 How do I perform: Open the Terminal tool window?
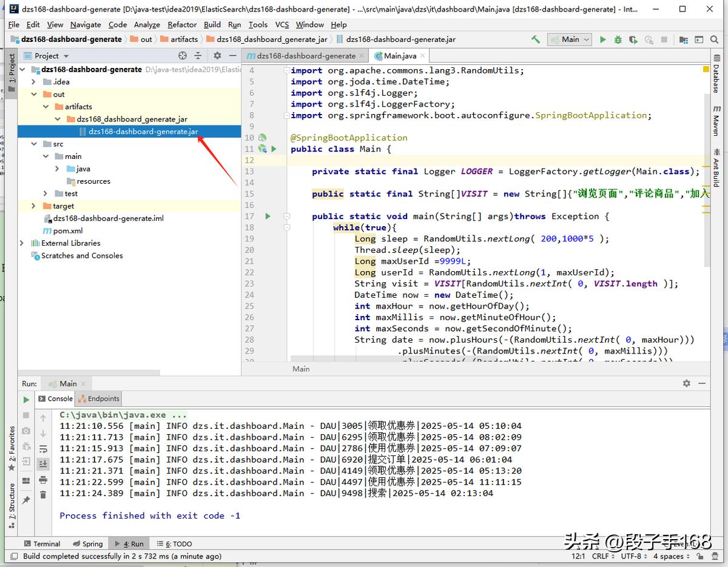pyautogui.click(x=42, y=543)
